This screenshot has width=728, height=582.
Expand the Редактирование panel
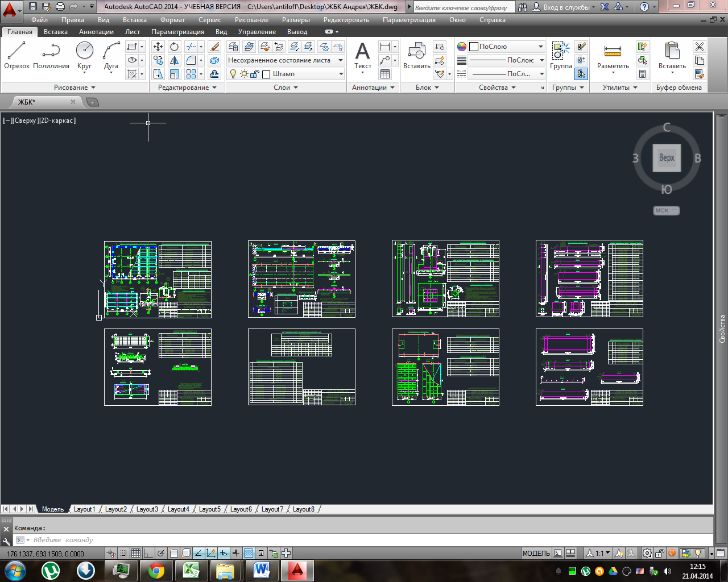pos(187,88)
